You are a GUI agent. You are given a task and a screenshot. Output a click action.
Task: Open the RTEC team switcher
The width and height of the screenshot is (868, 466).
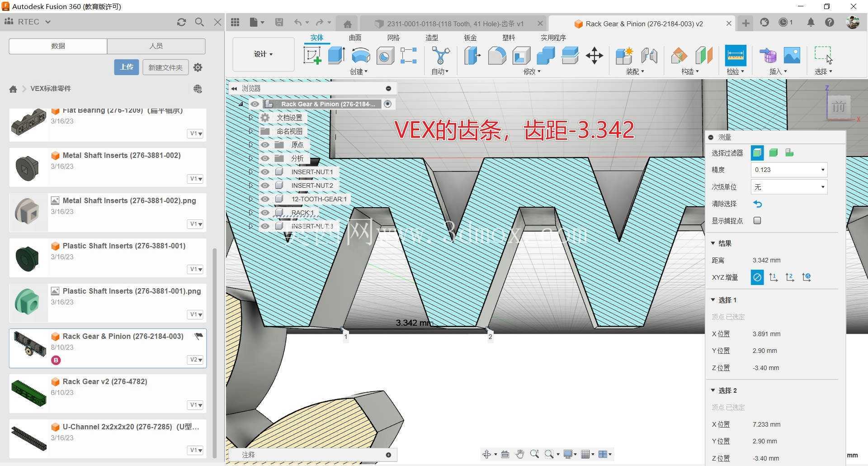28,22
